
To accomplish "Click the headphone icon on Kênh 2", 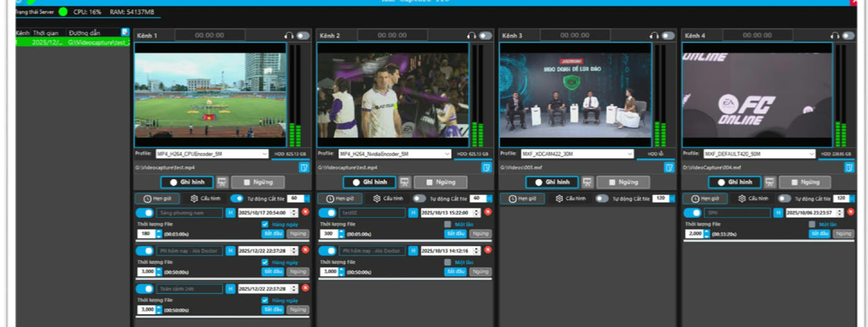I will 472,36.
